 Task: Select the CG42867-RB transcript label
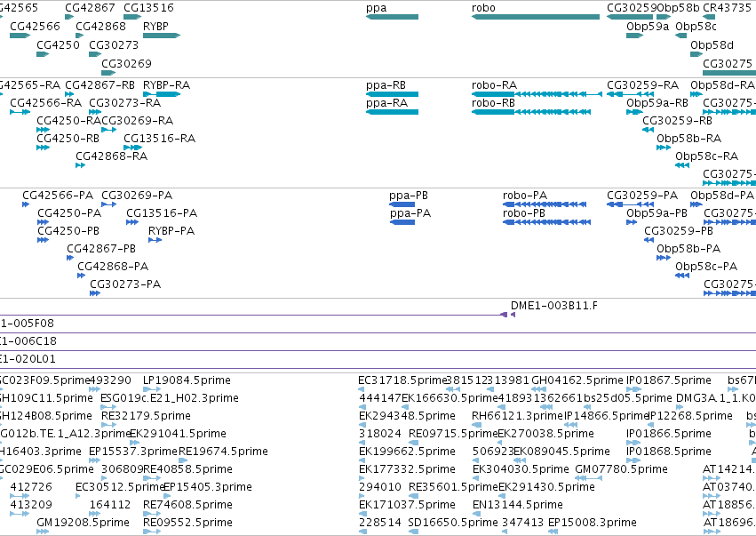coord(99,85)
